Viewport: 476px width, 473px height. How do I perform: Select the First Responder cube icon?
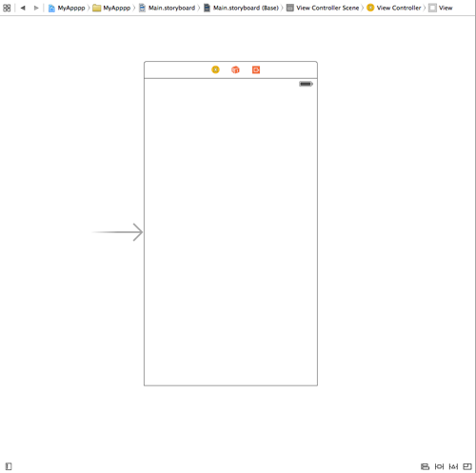(x=235, y=69)
